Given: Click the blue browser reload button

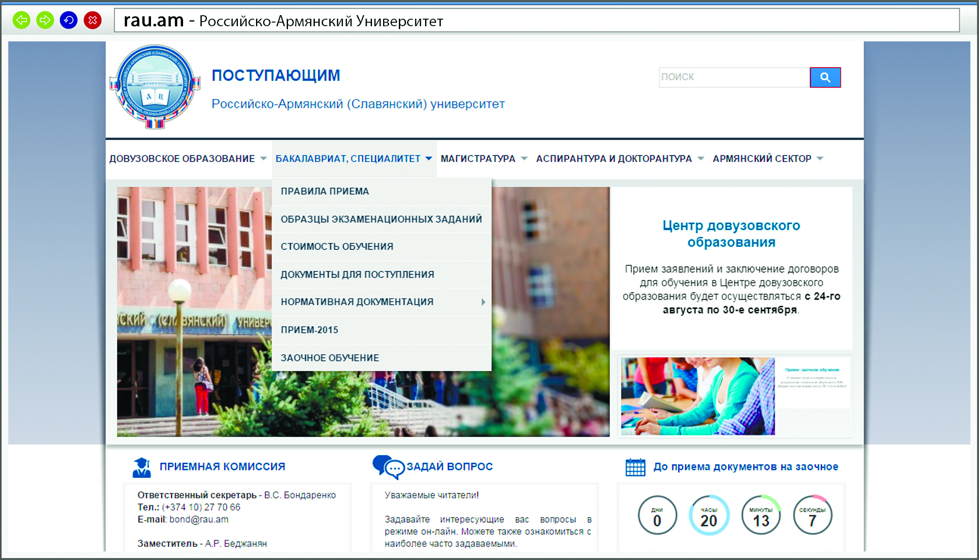Looking at the screenshot, I should [69, 20].
